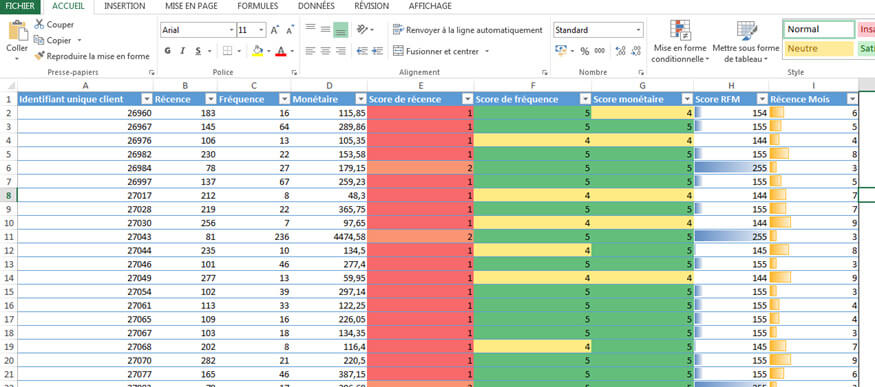
Task: Open Mise en forme conditionnelle menu
Action: coord(680,42)
